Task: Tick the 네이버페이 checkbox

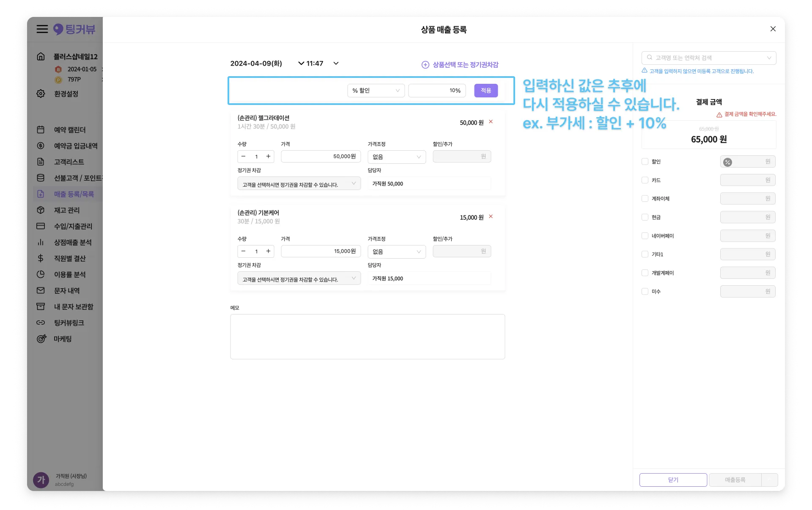Action: click(645, 236)
